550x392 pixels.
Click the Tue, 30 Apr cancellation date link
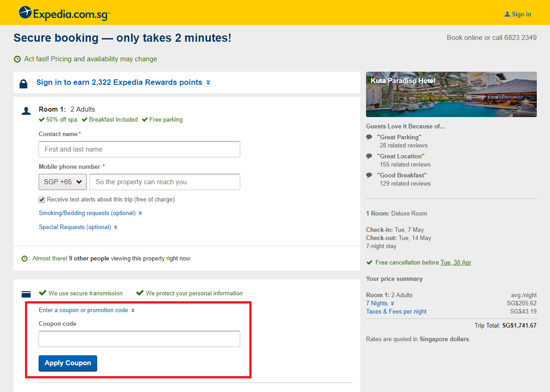point(456,263)
